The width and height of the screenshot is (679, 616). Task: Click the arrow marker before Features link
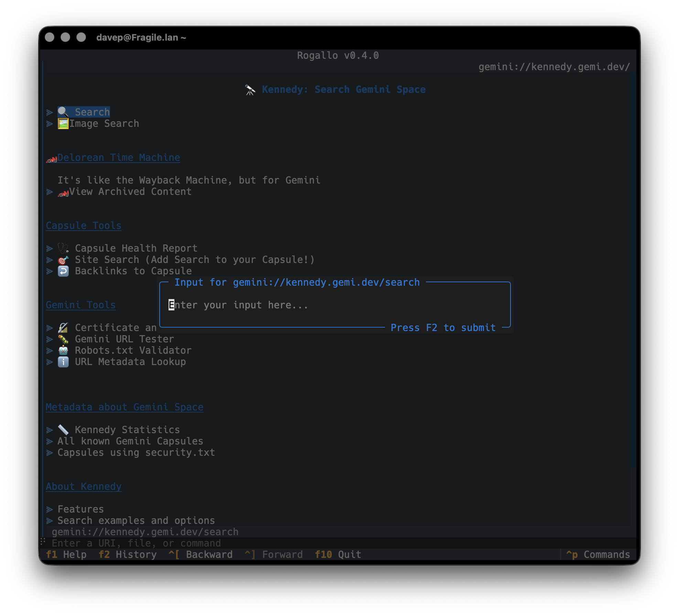[x=50, y=509]
